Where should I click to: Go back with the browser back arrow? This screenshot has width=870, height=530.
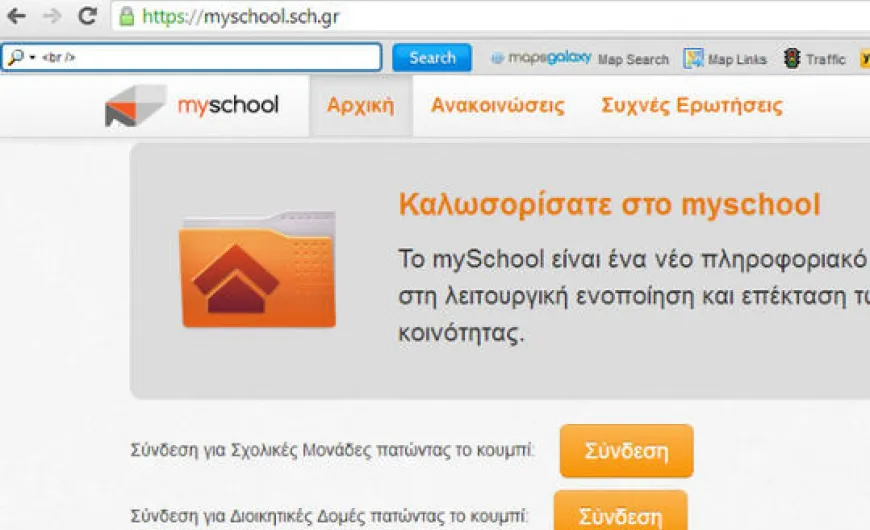[17, 16]
